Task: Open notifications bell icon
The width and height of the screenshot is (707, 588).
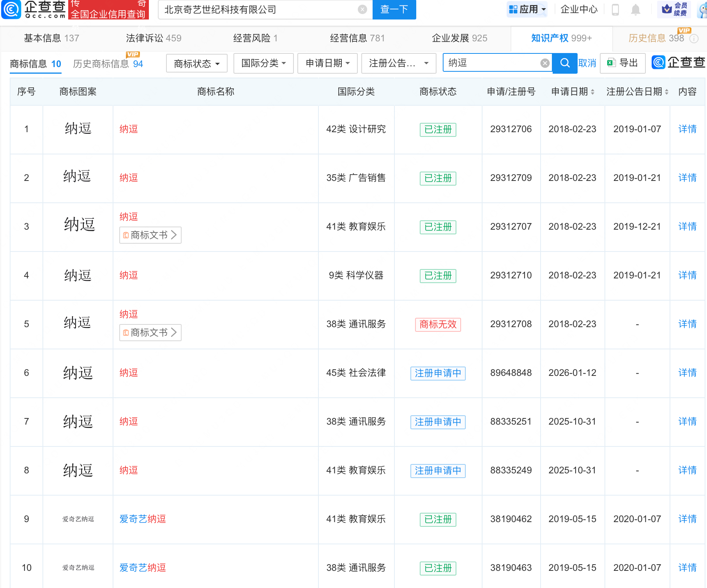Action: [635, 10]
